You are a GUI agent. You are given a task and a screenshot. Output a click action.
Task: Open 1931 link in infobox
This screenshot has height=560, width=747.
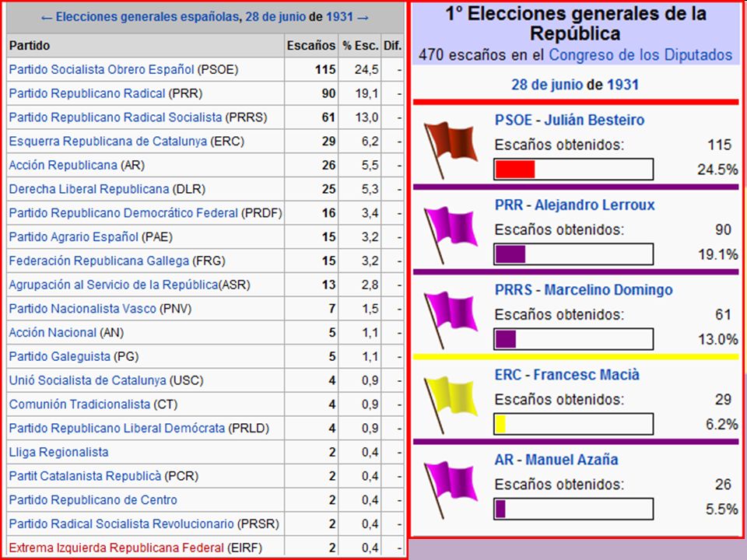pos(622,85)
